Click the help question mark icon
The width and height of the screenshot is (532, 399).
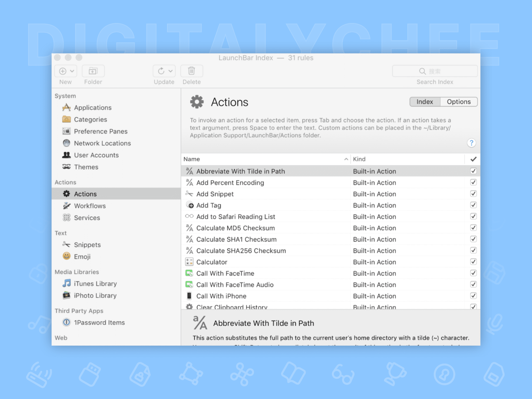tap(471, 143)
